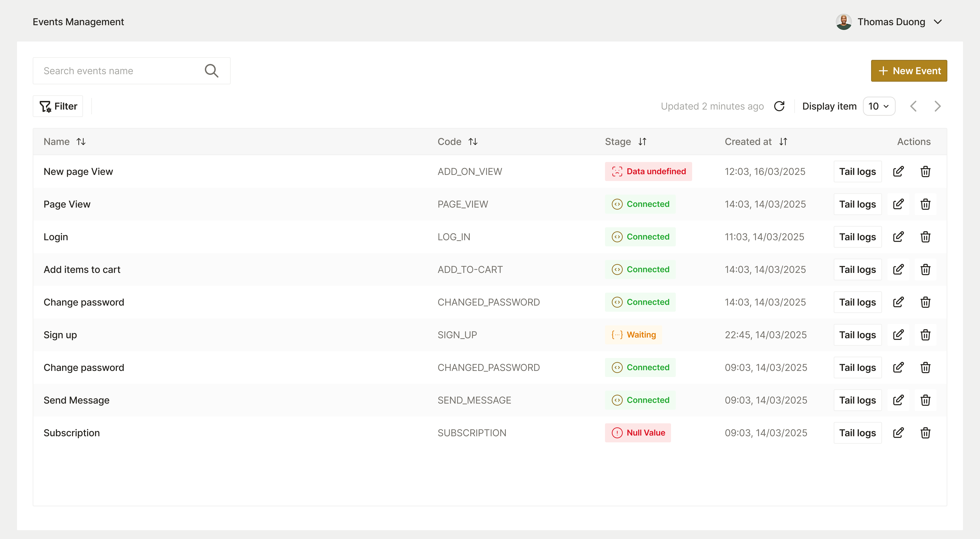Screen dimensions: 980x539
Task: Delete the Login event
Action: point(926,237)
